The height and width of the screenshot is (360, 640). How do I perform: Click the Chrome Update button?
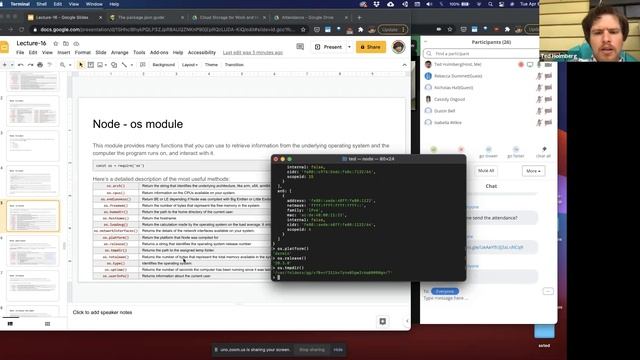tap(393, 29)
